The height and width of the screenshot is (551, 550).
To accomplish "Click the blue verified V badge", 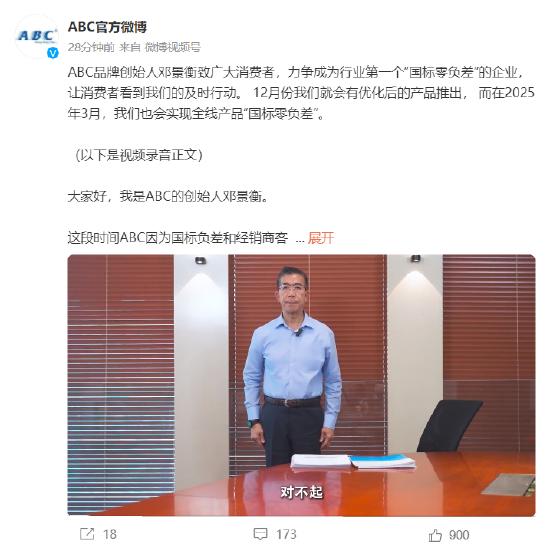I will point(53,53).
